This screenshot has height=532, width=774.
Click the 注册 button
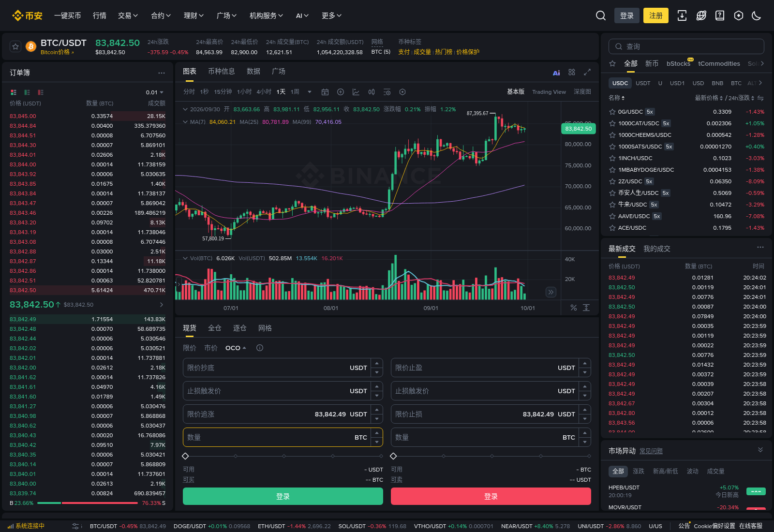coord(656,15)
